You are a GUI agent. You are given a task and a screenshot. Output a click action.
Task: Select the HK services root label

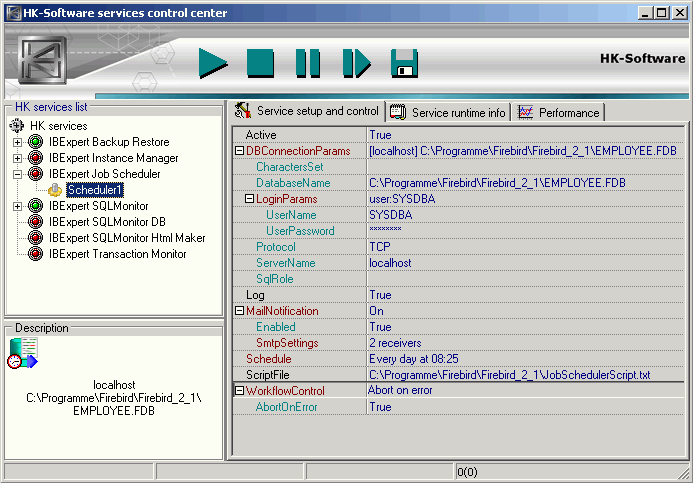(58, 126)
